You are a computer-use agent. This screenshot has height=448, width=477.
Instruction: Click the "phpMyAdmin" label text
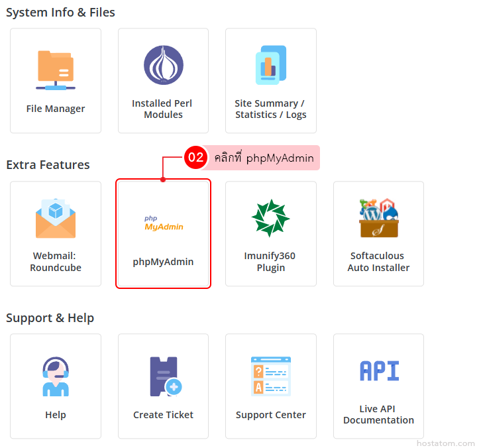(x=163, y=262)
